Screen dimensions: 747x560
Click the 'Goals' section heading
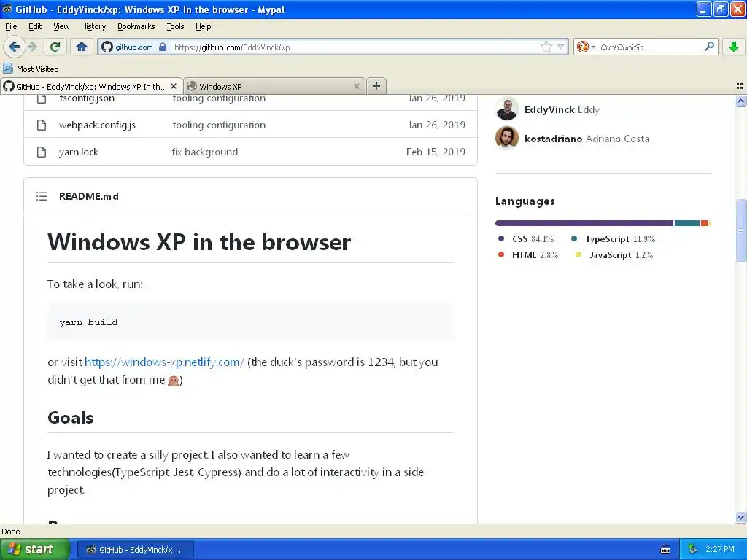tap(71, 418)
